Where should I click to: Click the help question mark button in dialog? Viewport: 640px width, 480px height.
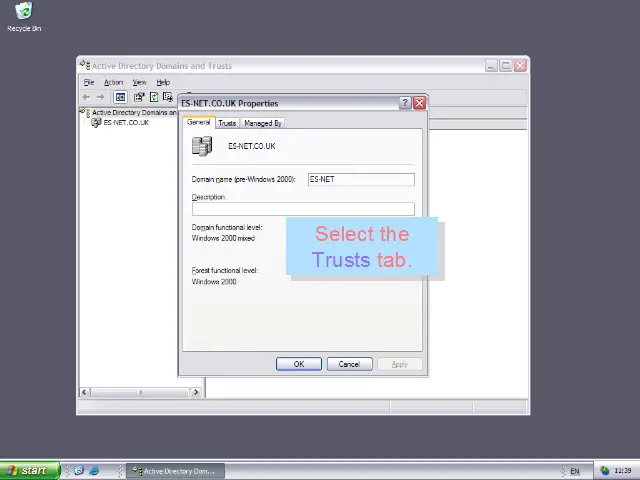click(404, 103)
